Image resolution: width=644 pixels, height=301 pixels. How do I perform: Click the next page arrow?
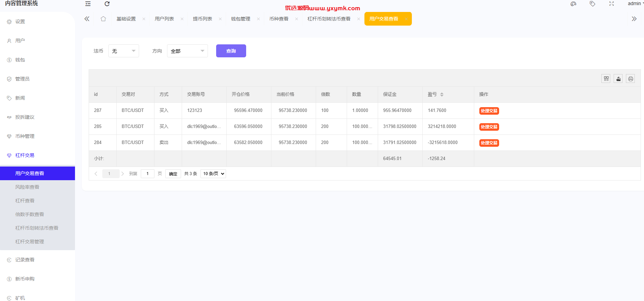pos(123,174)
